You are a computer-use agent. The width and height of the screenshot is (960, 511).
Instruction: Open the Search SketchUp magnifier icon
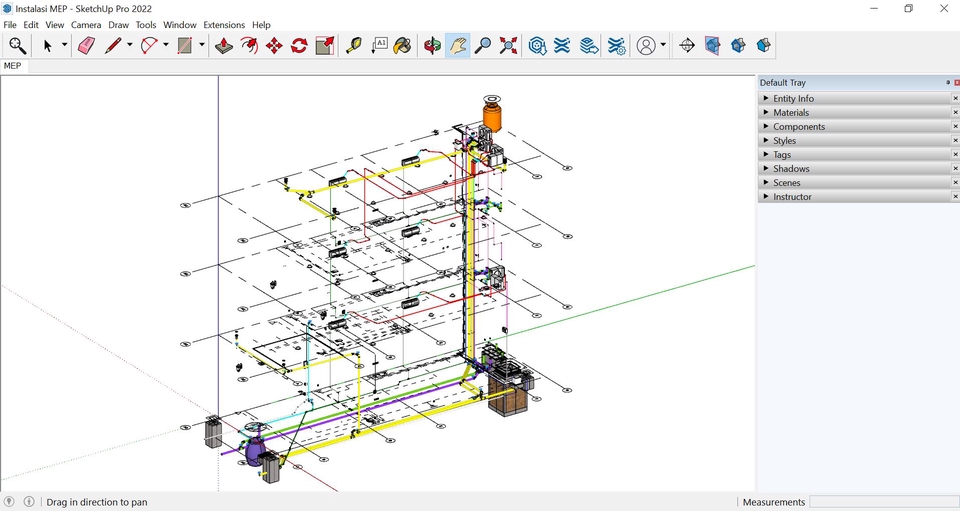tap(17, 45)
